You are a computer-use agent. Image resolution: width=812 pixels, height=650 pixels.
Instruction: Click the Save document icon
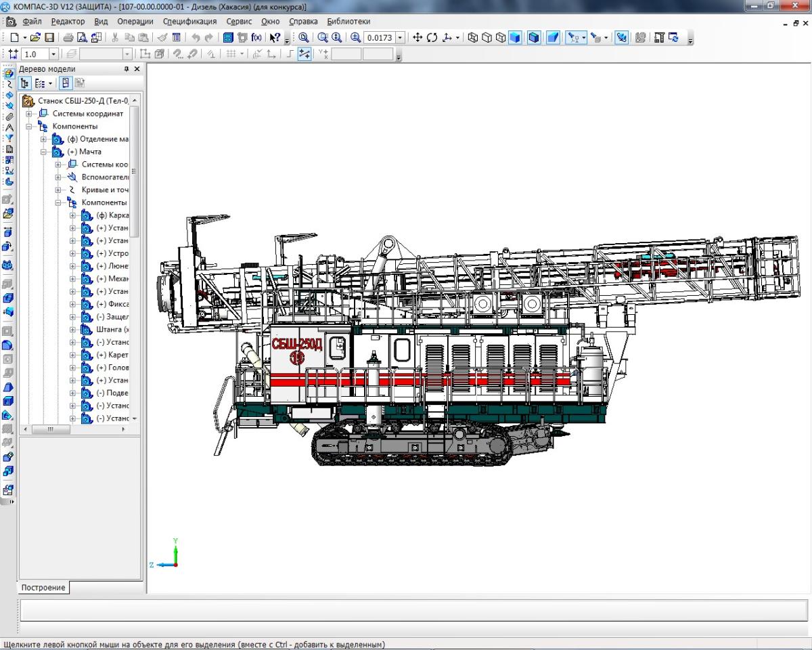(x=49, y=38)
